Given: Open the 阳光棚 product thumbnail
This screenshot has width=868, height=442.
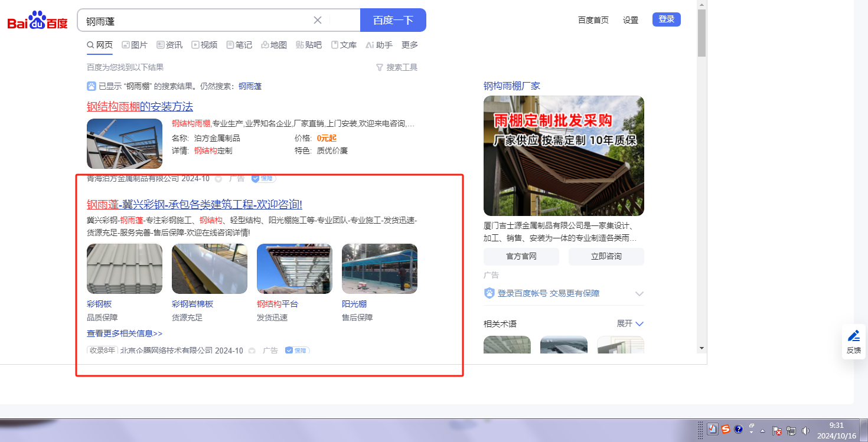Looking at the screenshot, I should pyautogui.click(x=380, y=269).
